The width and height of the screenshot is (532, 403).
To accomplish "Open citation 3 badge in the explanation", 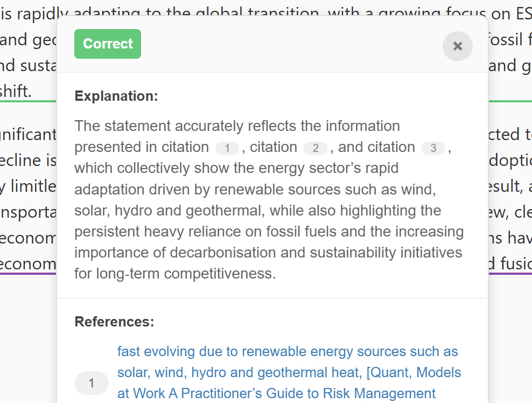I will click(433, 148).
